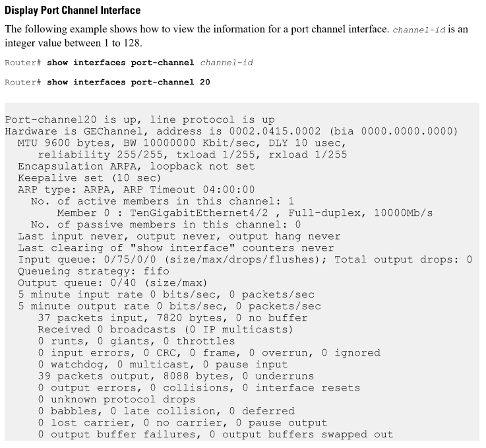Click the MAC address 0002.0415.0002
This screenshot has width=486, height=448.
tap(275, 131)
